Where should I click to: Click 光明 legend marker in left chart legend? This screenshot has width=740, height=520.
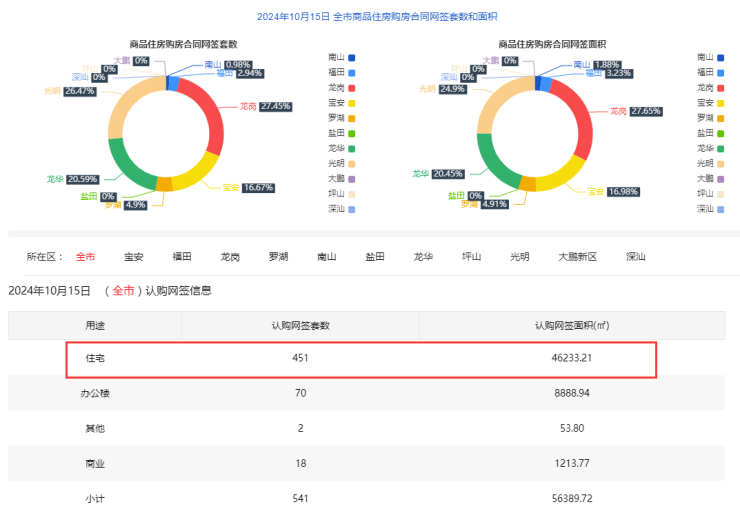click(x=351, y=163)
